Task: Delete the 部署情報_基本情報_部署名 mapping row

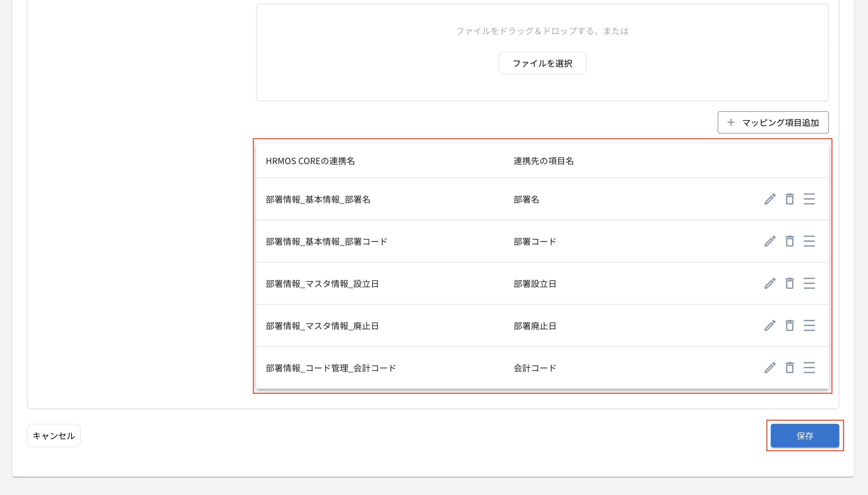Action: click(789, 199)
